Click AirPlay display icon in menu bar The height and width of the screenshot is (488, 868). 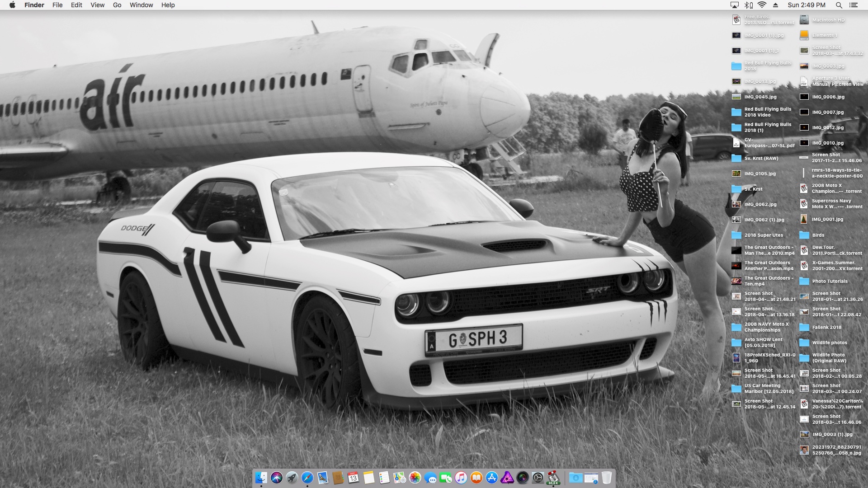click(735, 5)
